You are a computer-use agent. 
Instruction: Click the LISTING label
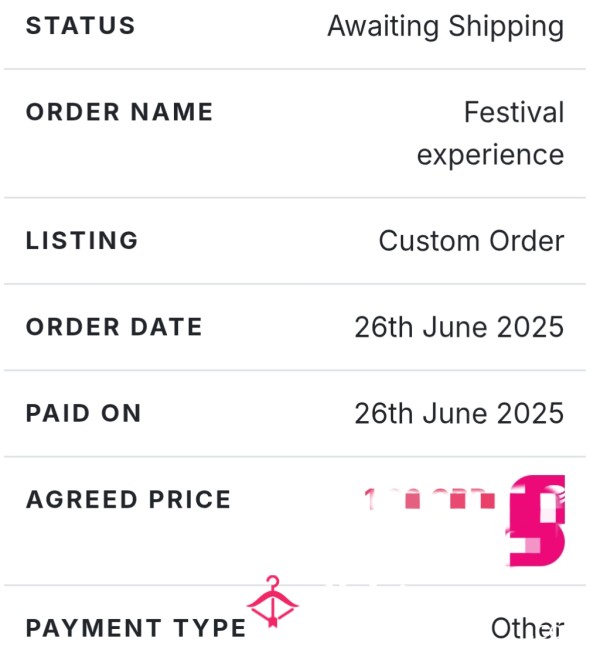(82, 241)
